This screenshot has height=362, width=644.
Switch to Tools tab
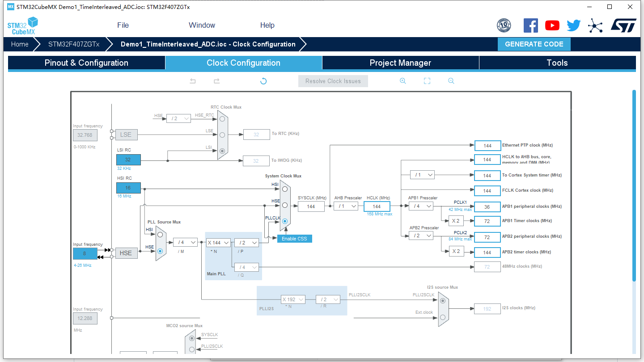pyautogui.click(x=557, y=63)
